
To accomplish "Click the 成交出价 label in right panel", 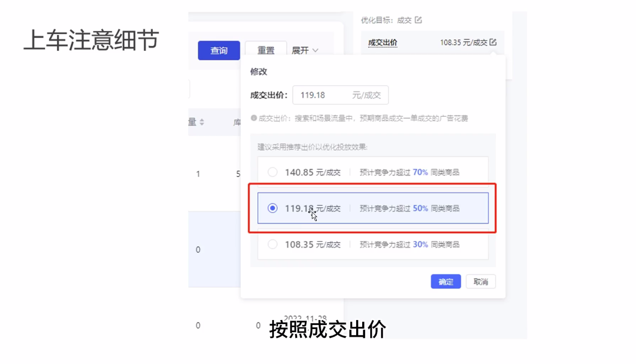I will (383, 42).
